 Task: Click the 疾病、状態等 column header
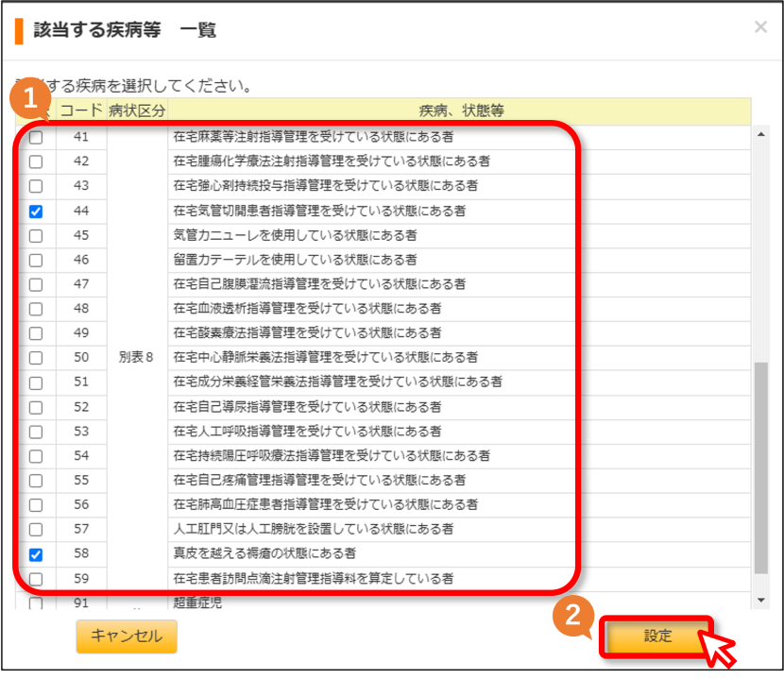coord(461,110)
